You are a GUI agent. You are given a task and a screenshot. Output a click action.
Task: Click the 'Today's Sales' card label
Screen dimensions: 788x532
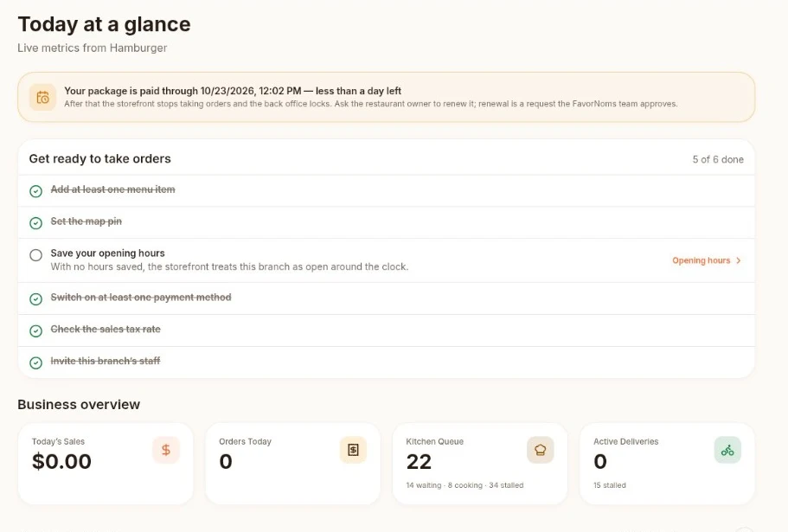coord(58,441)
